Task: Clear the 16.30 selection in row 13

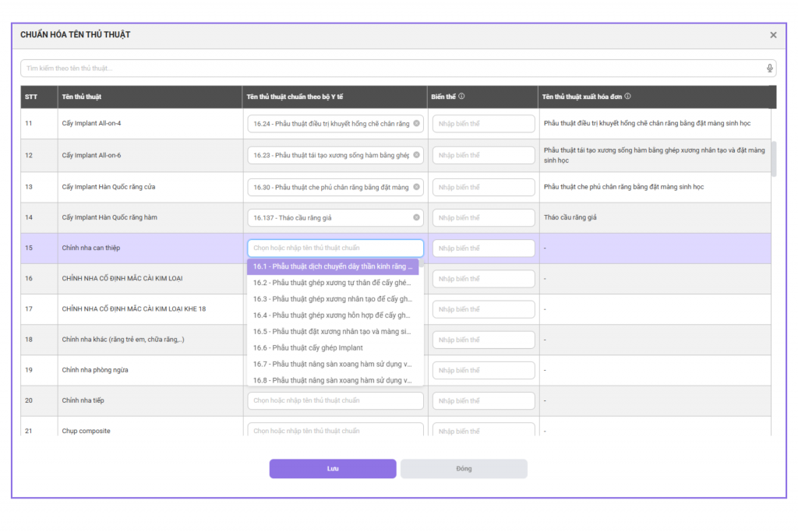Action: pyautogui.click(x=416, y=187)
